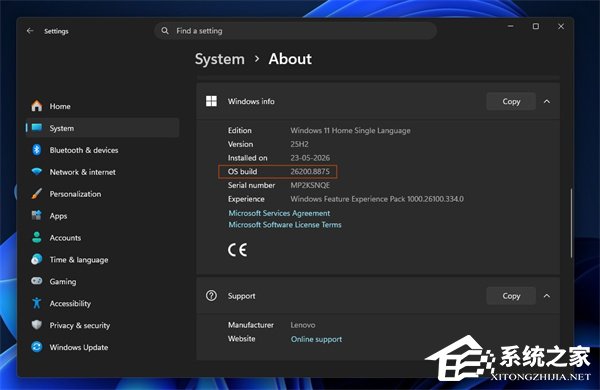Click the Experience label
Image resolution: width=600 pixels, height=390 pixels.
pyautogui.click(x=246, y=199)
